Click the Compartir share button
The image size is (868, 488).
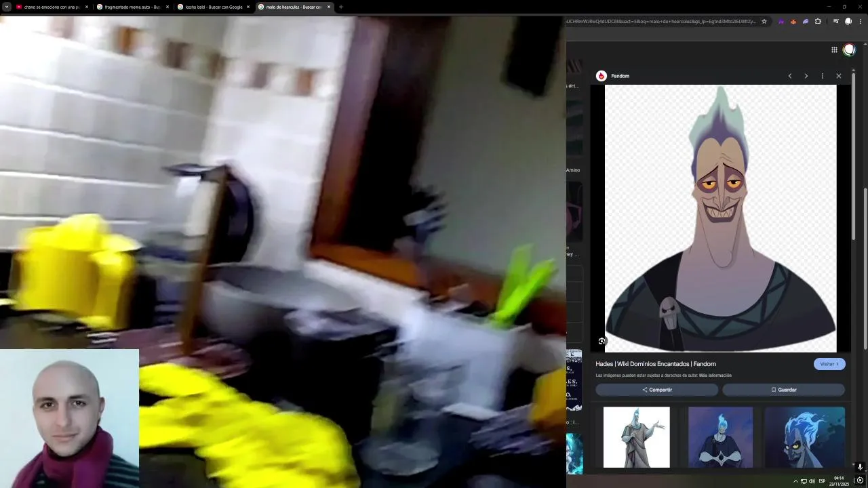pos(656,390)
